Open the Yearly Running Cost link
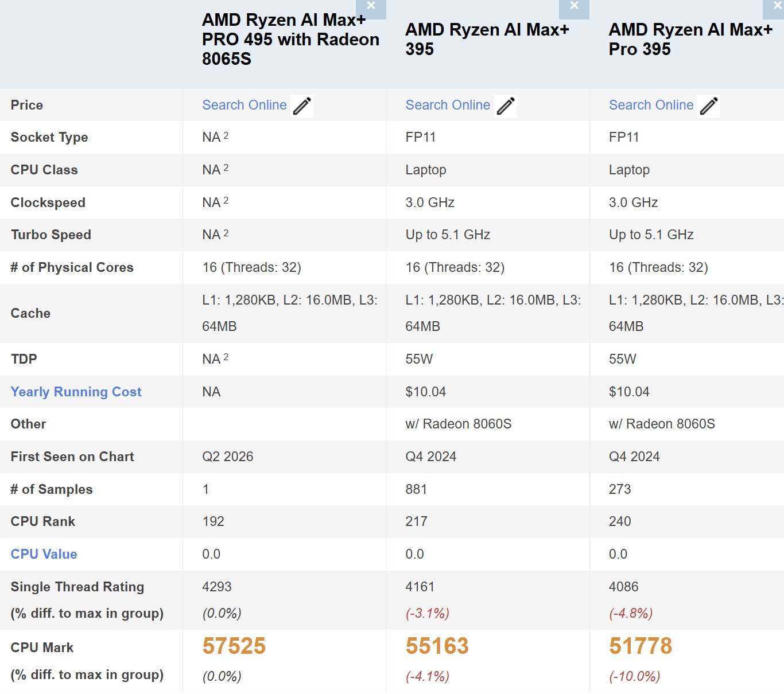784x694 pixels. click(76, 392)
